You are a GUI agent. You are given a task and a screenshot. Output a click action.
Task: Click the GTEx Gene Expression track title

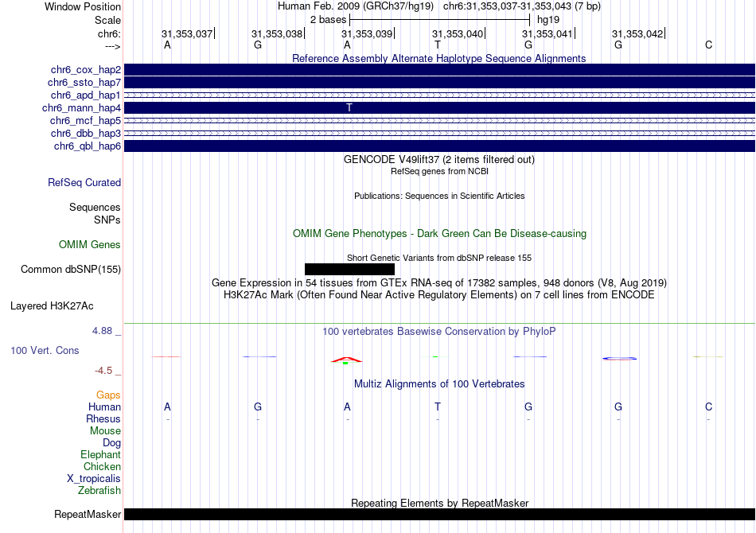[x=439, y=283]
